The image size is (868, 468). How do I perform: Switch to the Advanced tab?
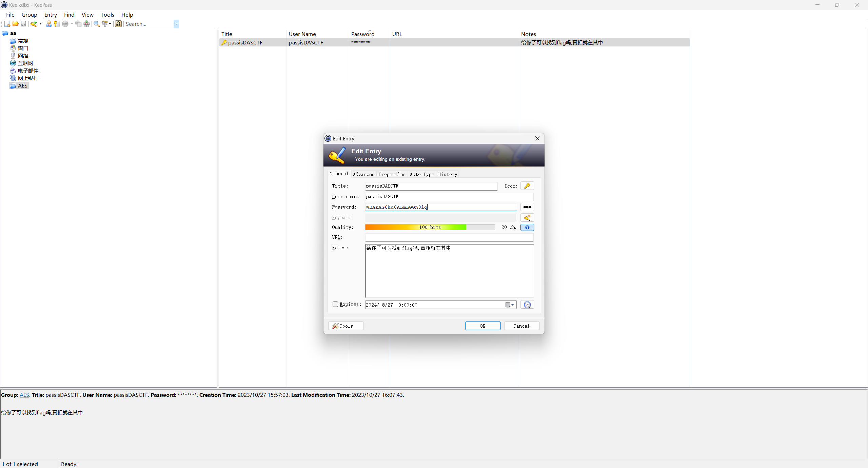click(363, 174)
